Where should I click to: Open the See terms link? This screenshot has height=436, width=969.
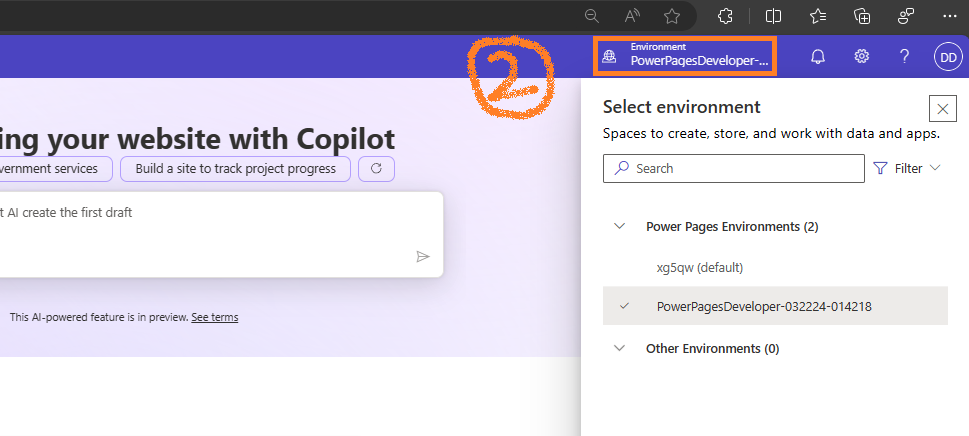(x=214, y=317)
